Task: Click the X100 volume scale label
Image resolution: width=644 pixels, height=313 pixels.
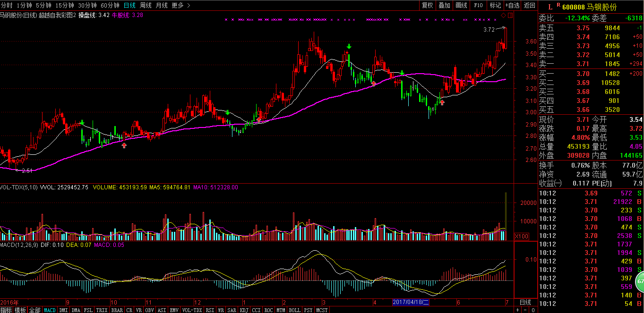Action: (x=521, y=236)
